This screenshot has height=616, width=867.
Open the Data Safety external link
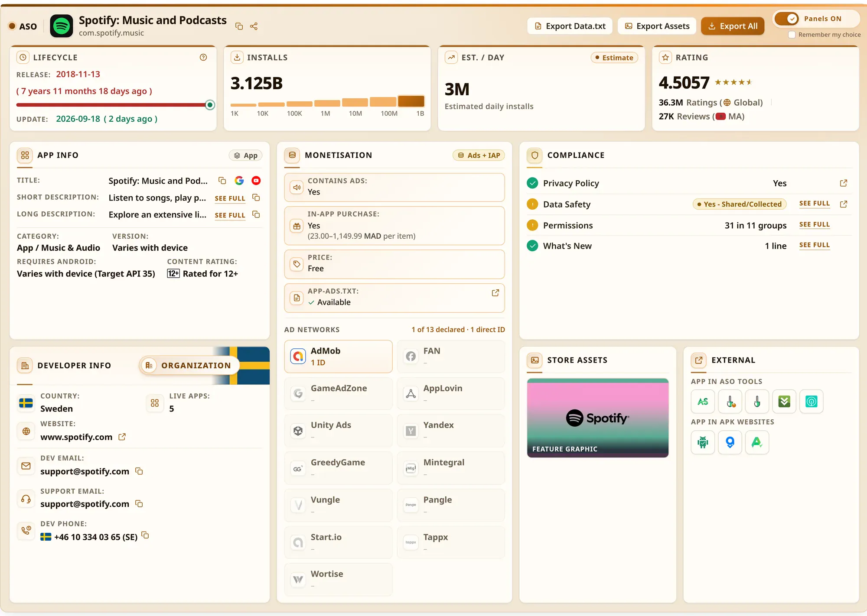(x=844, y=204)
